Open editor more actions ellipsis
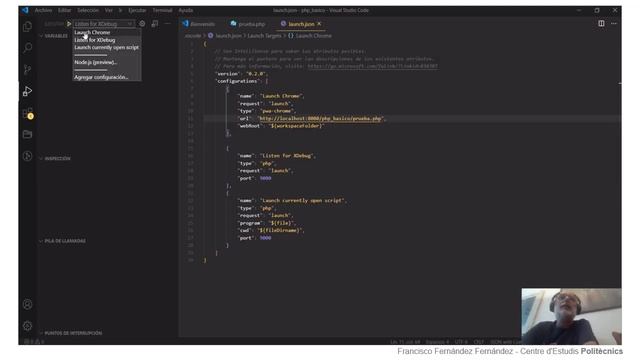This screenshot has width=640, height=360. point(614,24)
